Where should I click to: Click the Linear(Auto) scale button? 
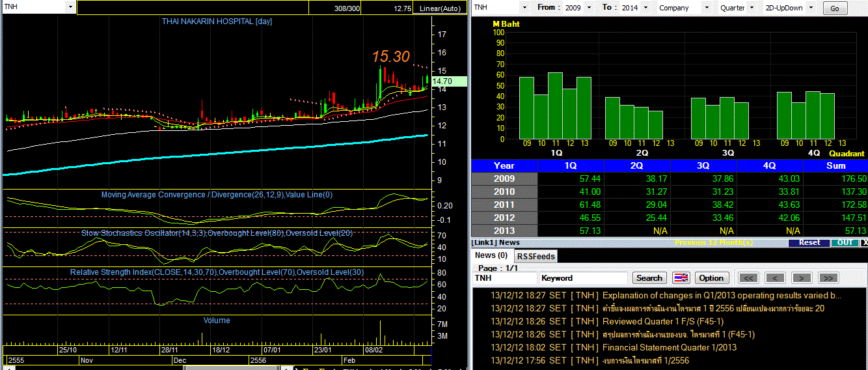click(439, 8)
